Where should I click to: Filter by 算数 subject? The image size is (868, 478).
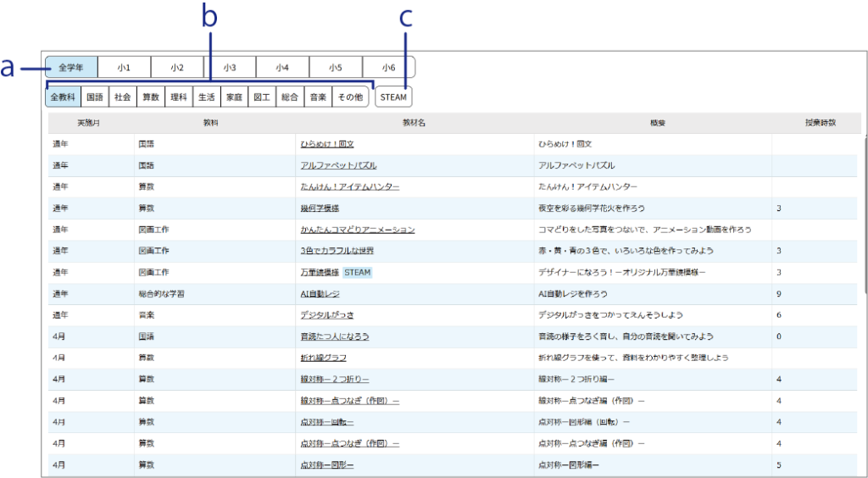(150, 97)
